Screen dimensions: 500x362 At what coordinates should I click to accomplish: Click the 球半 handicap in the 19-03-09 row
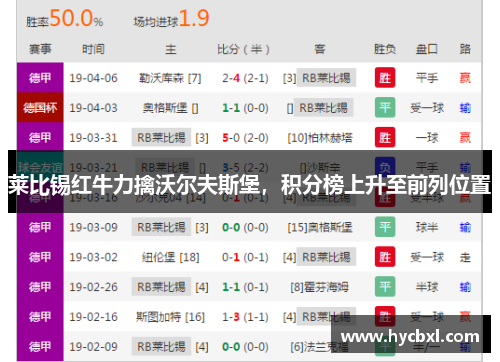[427, 228]
